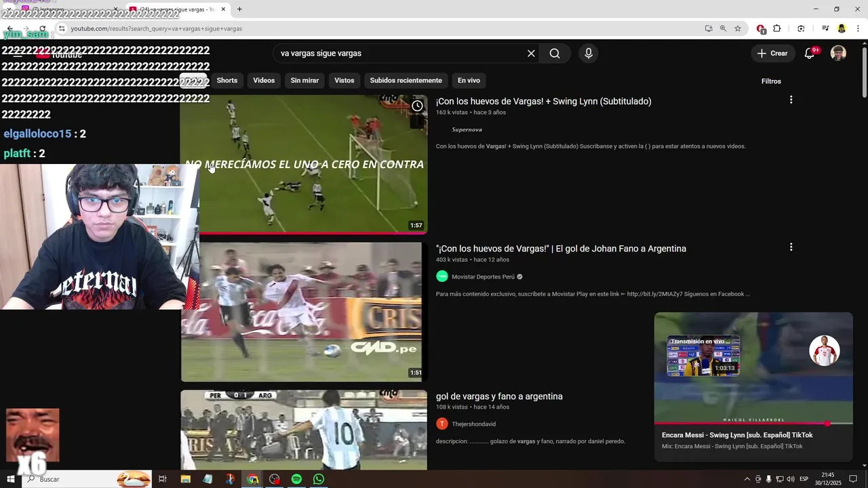Select the Subidos recientemente chip
This screenshot has height=488, width=868.
pyautogui.click(x=406, y=81)
